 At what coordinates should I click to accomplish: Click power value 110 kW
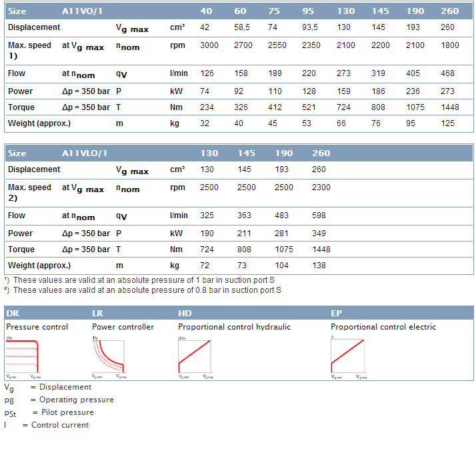coord(275,91)
